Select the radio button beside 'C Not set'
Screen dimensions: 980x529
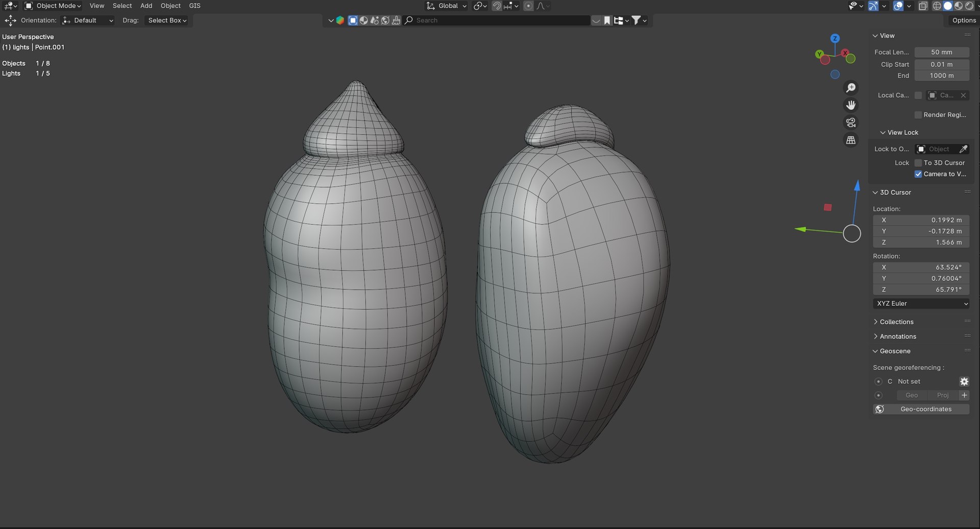878,381
